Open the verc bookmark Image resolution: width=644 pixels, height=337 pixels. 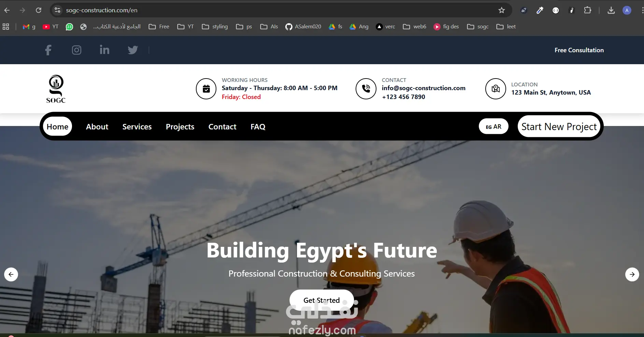pyautogui.click(x=385, y=27)
